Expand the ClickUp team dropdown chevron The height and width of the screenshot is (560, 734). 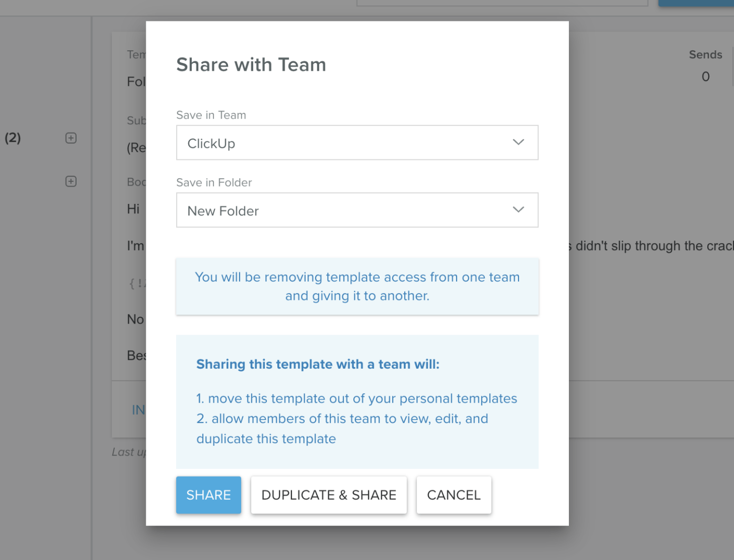click(x=518, y=142)
